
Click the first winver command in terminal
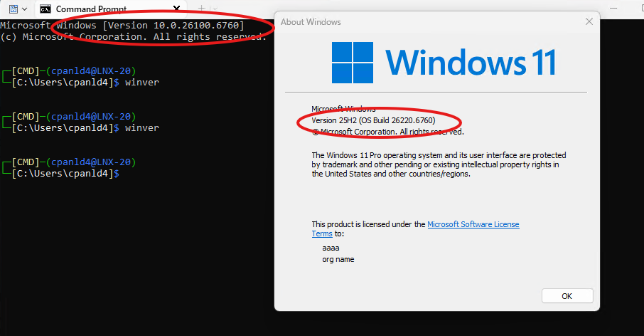[142, 83]
